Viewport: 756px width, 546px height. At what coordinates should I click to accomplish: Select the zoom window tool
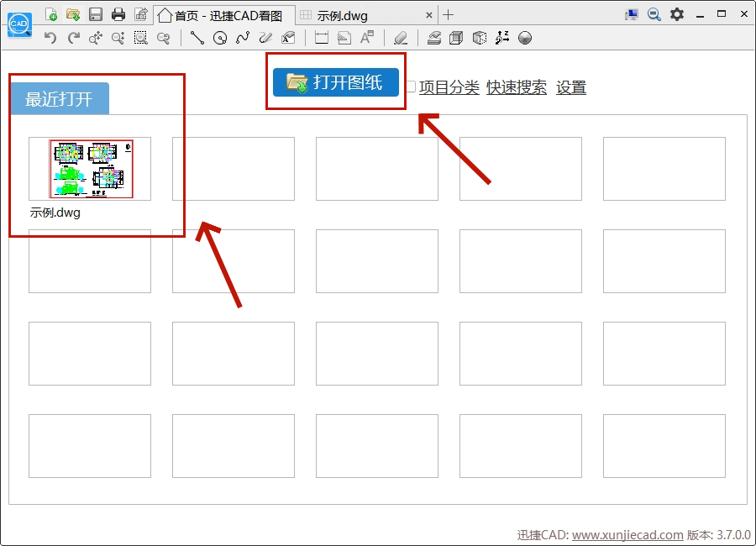pos(140,38)
